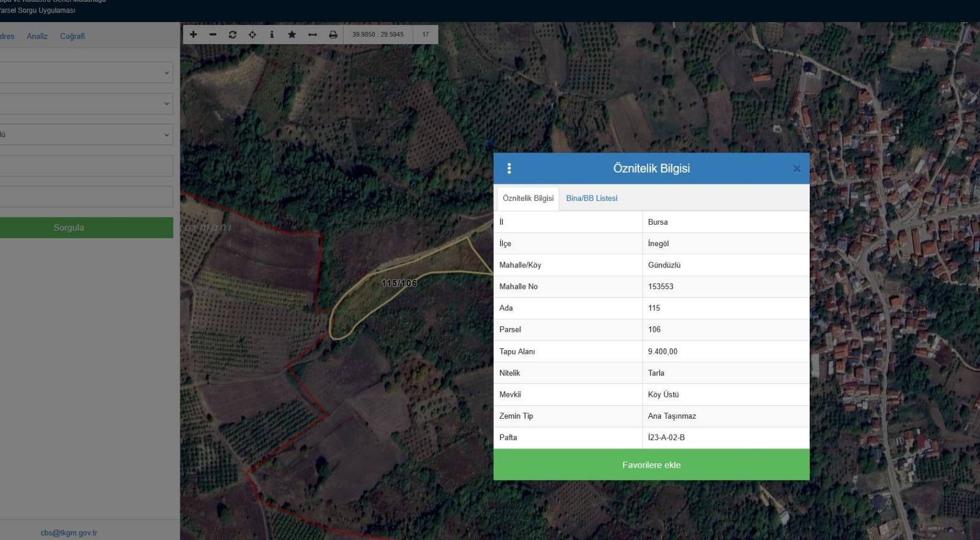Focus the input field directly above Sorgula
This screenshot has height=540, width=980.
pyautogui.click(x=86, y=197)
